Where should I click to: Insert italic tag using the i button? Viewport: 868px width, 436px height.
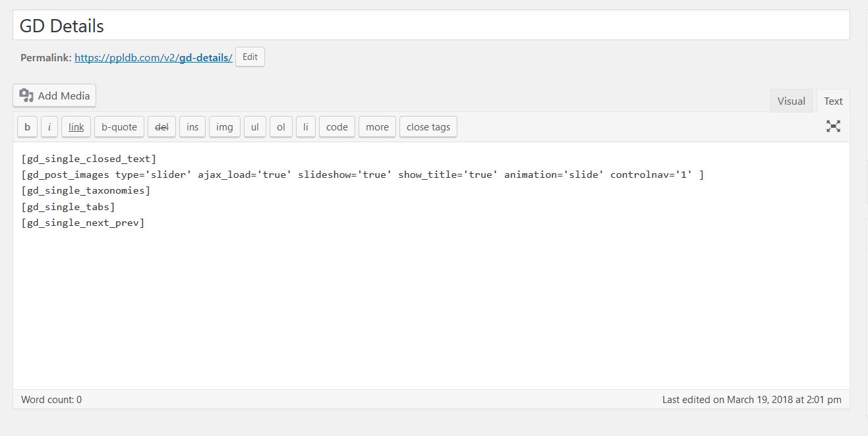(x=49, y=127)
